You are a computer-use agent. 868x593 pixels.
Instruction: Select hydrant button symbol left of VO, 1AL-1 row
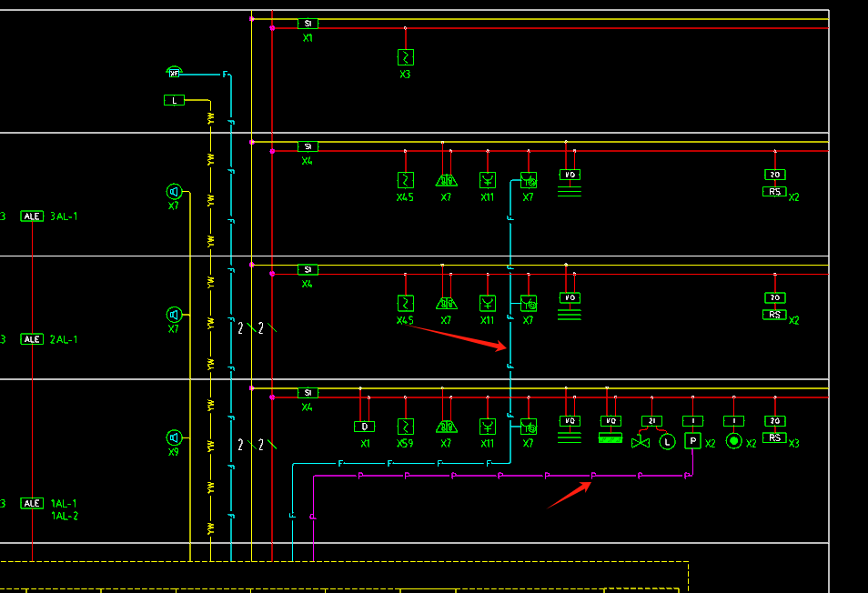tap(529, 427)
